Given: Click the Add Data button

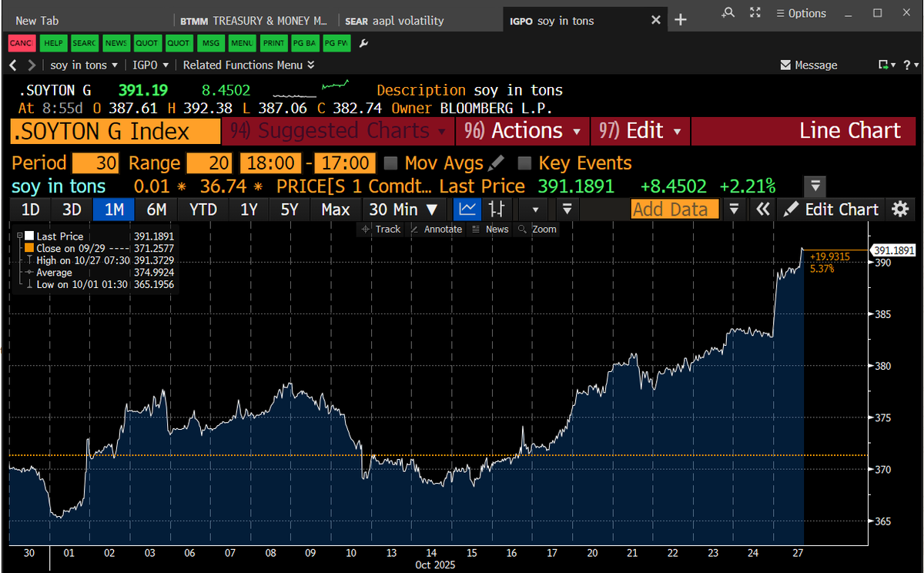Looking at the screenshot, I should coord(675,209).
